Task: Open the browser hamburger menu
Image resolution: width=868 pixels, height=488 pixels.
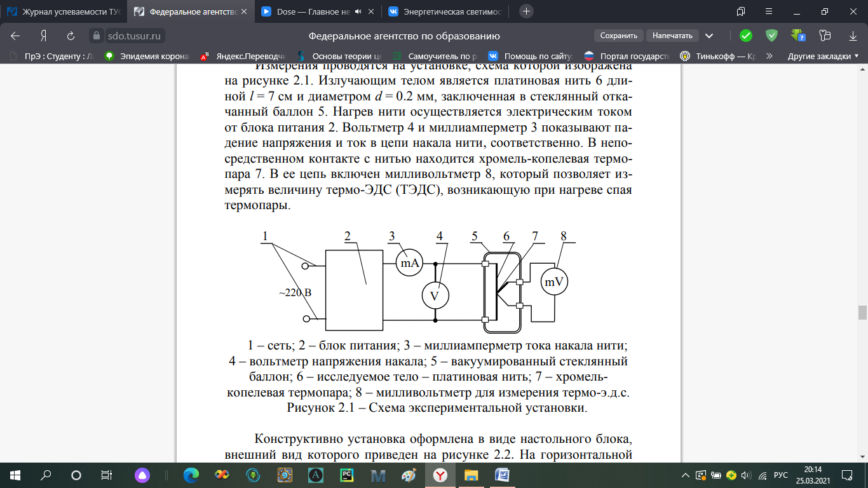Action: point(769,11)
